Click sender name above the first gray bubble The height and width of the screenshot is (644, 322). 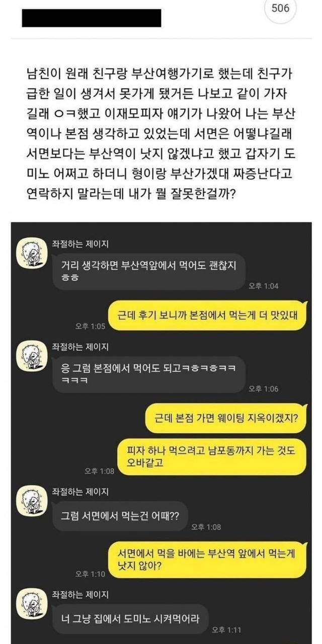[80, 244]
